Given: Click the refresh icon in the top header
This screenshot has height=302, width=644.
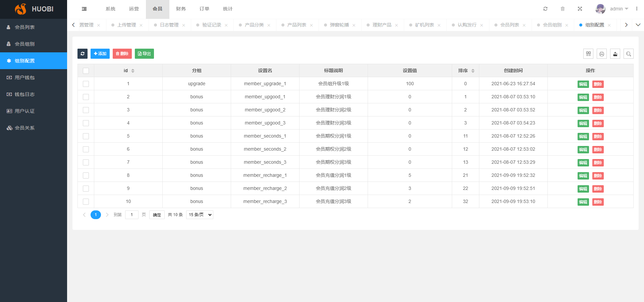Looking at the screenshot, I should tap(545, 9).
